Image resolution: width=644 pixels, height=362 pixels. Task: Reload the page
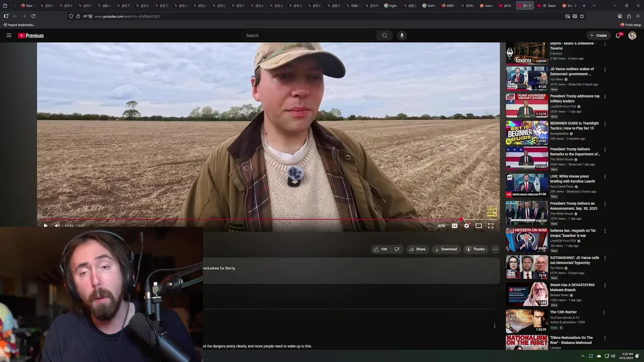click(33, 16)
